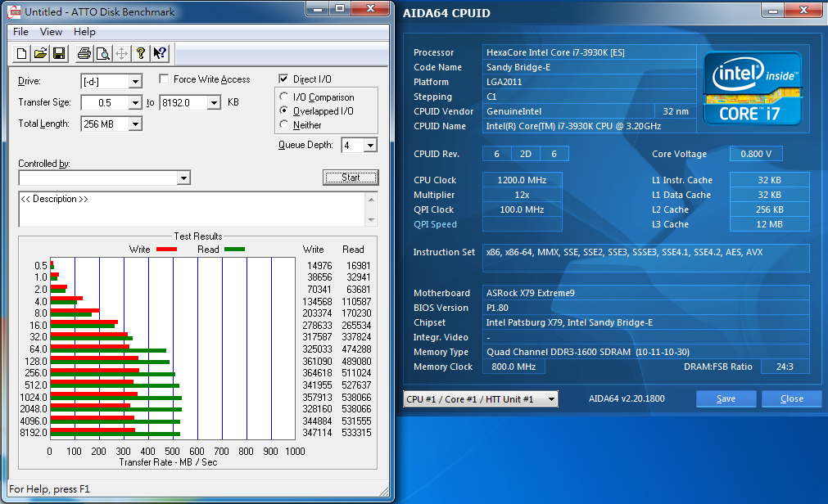Click the 8192.0 row read value 533315

[356, 433]
